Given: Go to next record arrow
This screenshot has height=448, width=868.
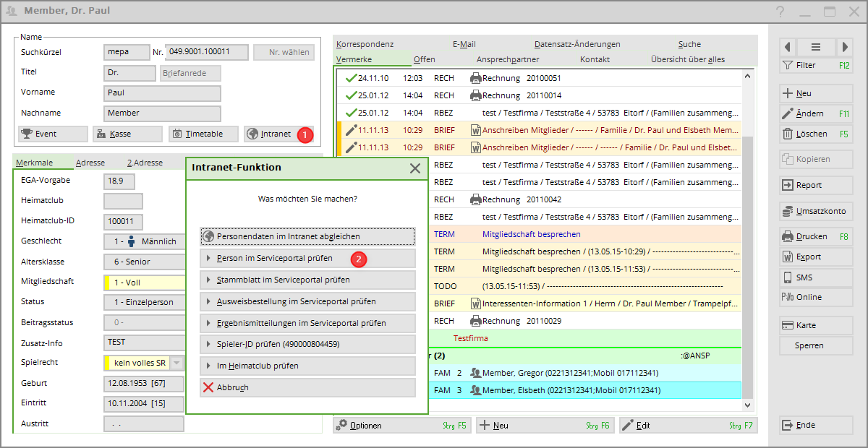Looking at the screenshot, I should pos(843,47).
